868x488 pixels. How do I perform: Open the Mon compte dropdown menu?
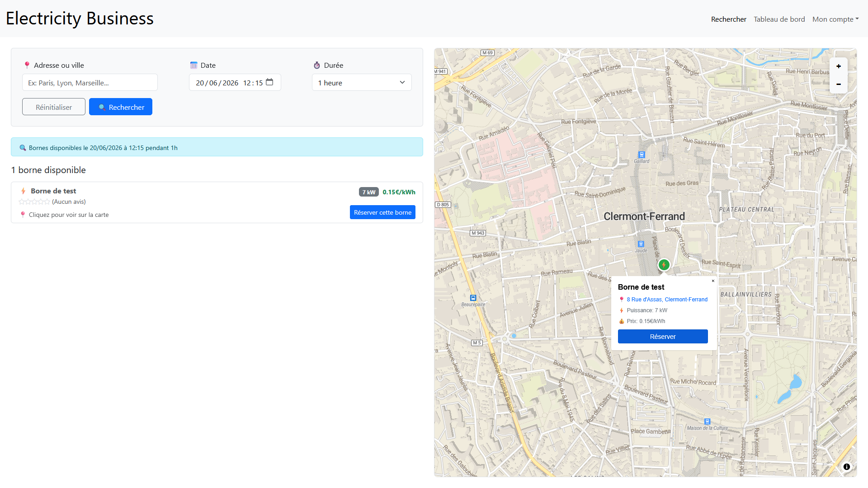pos(835,19)
